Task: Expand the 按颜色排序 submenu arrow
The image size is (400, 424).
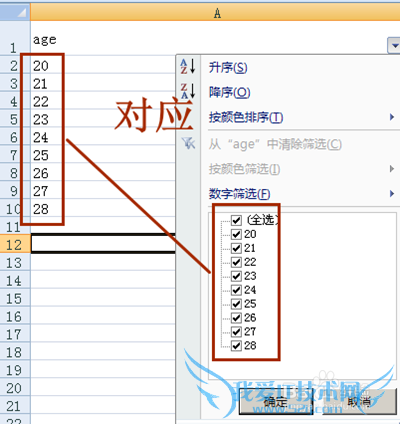Action: coord(392,117)
